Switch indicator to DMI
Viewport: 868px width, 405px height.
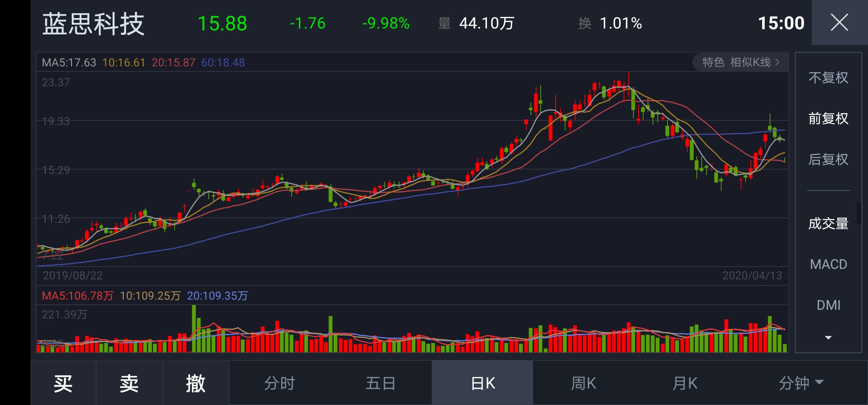(x=828, y=305)
